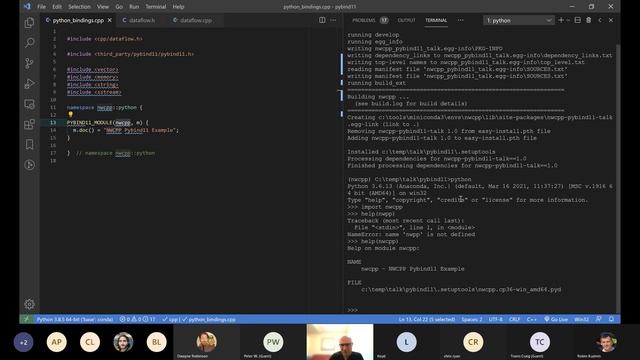Open the View menu
This screenshot has height=360, width=640.
point(103,7)
